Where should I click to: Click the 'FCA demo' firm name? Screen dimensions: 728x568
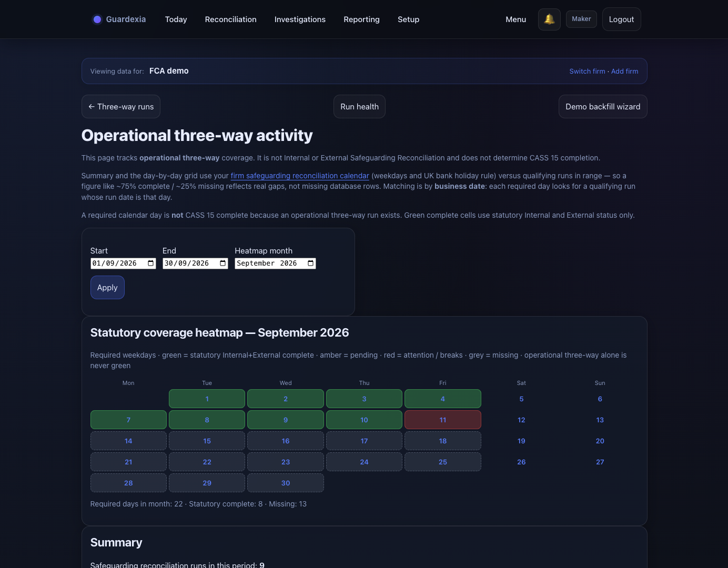(169, 71)
